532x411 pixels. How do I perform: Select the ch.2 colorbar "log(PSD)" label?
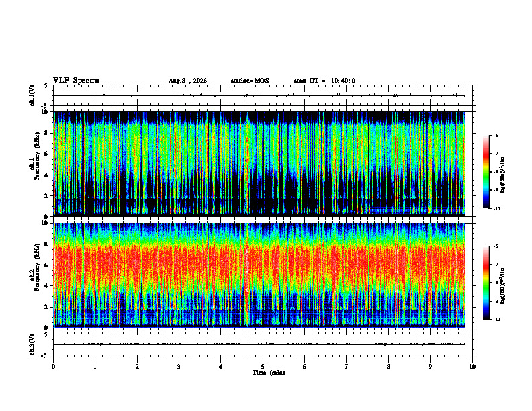pyautogui.click(x=503, y=285)
